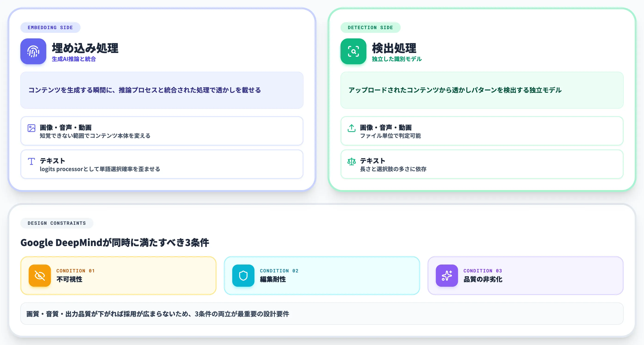Click the teal shield icon for 編集耐性

point(243,276)
